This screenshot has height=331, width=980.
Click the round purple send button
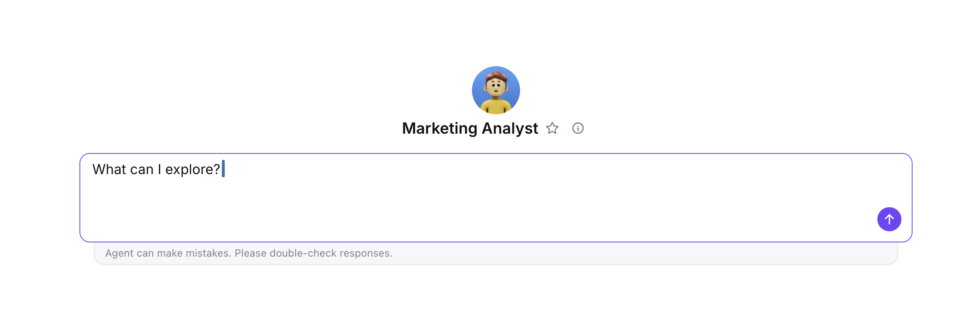tap(889, 219)
